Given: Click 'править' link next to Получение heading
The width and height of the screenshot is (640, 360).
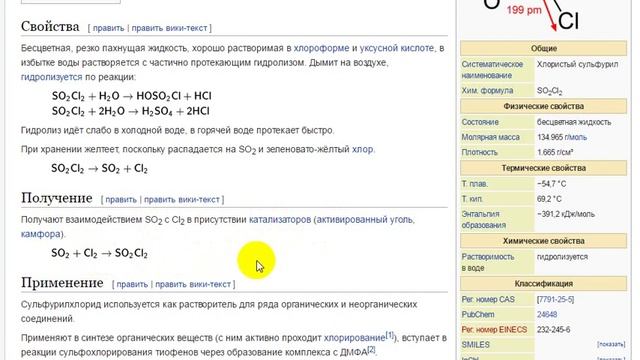Looking at the screenshot, I should click(121, 200).
